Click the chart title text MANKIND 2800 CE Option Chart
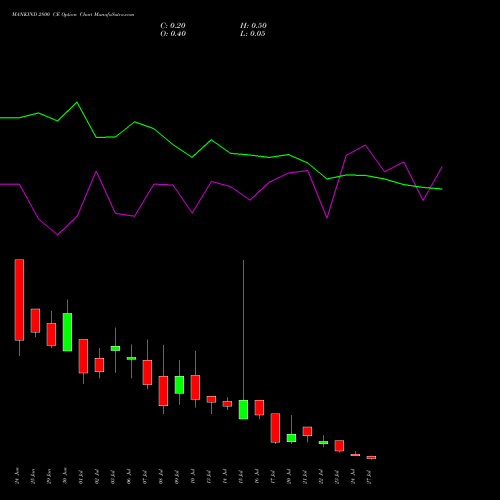Screen dimensions: 500x500 [53, 15]
